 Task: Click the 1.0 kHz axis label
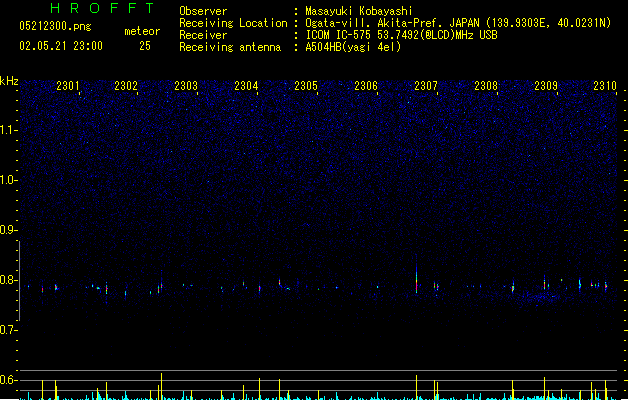click(x=8, y=180)
